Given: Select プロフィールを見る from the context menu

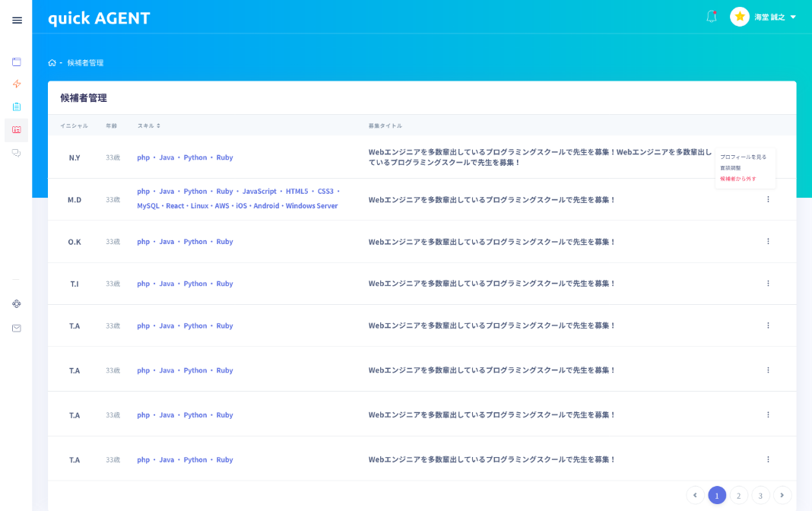Looking at the screenshot, I should pyautogui.click(x=743, y=157).
